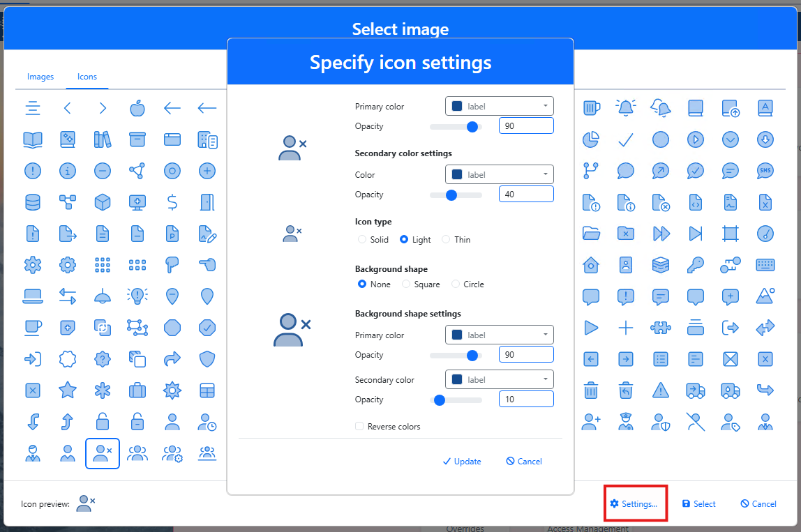Choose the SMS speech bubble icon
Screen dimensions: 801x532
765,171
